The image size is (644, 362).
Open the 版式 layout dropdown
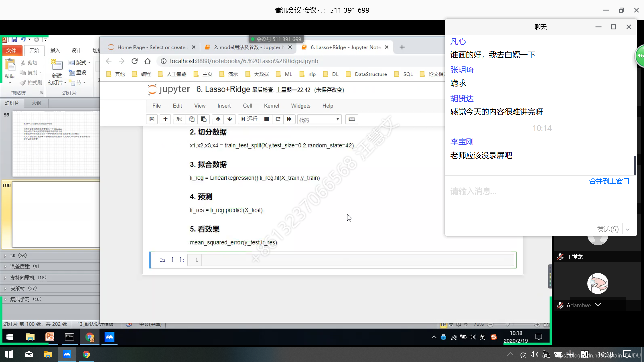click(80, 62)
